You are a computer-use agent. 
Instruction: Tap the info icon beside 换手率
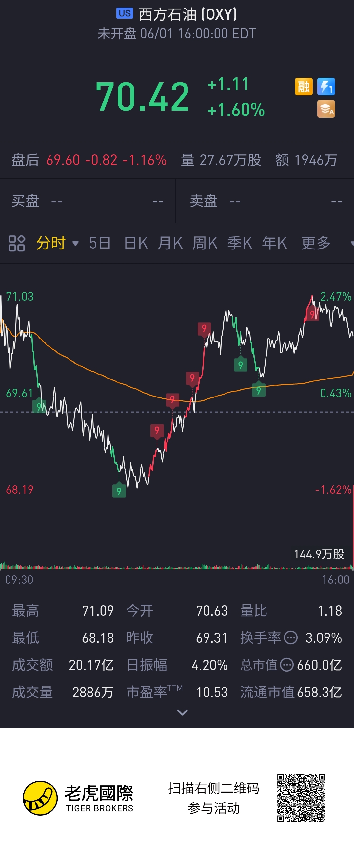(290, 637)
